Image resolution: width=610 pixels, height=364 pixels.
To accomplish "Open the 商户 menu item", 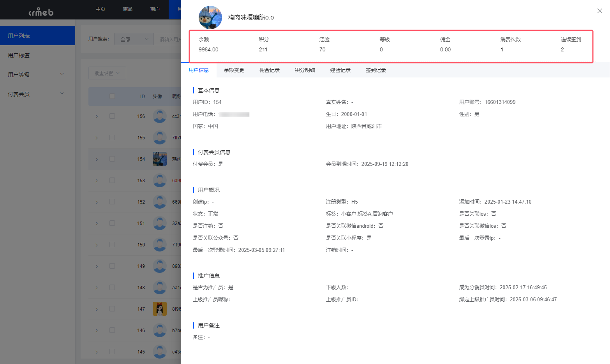I will pyautogui.click(x=155, y=10).
